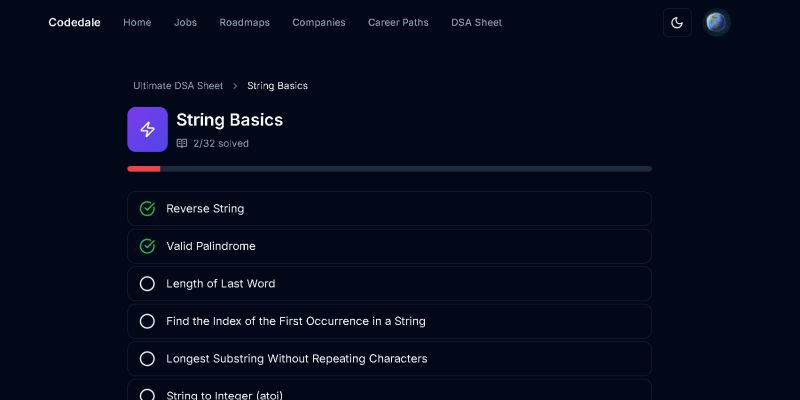Click the red solved progress bar
This screenshot has width=800, height=400.
(x=144, y=169)
